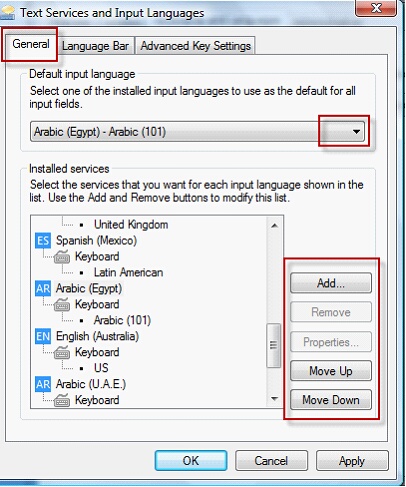Select the Arabic (101) layout entry
The height and width of the screenshot is (487, 406).
pos(122,320)
